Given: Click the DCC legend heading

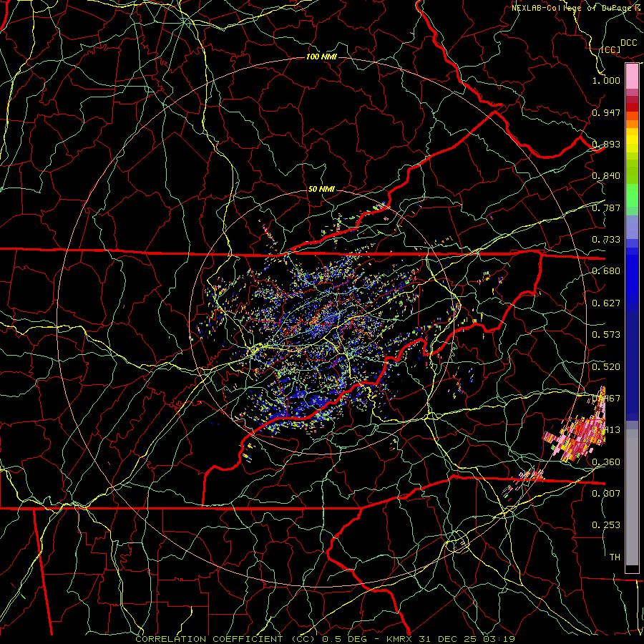Looking at the screenshot, I should point(628,43).
